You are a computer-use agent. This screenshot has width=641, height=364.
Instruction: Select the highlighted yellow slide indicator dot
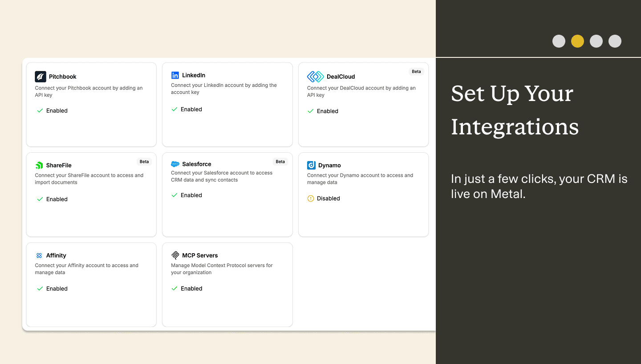point(577,41)
